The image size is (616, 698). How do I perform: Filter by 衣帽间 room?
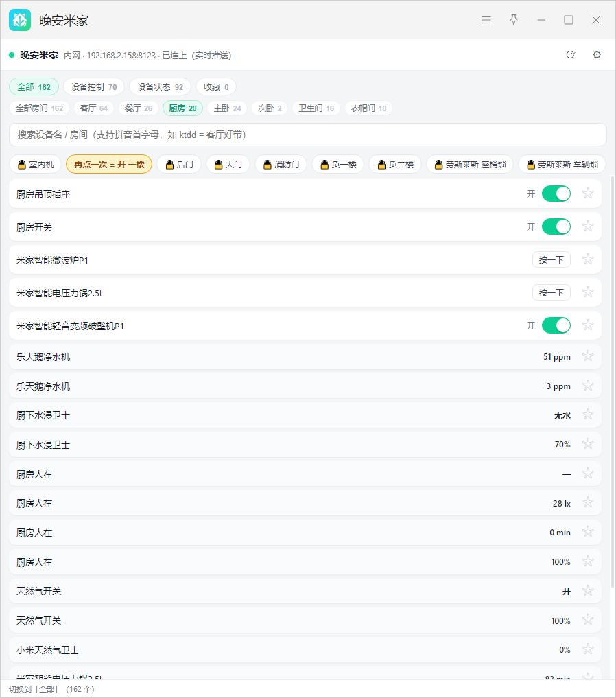click(369, 108)
